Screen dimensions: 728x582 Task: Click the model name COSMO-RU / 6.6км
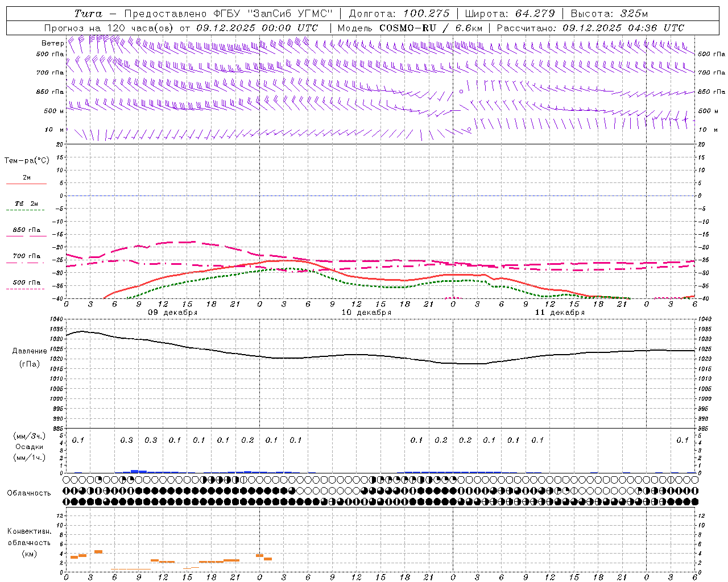coord(431,28)
